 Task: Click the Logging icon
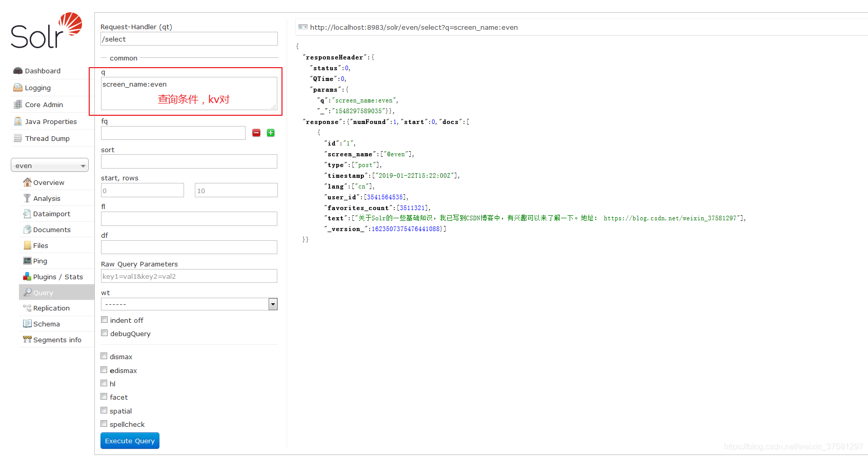point(18,88)
